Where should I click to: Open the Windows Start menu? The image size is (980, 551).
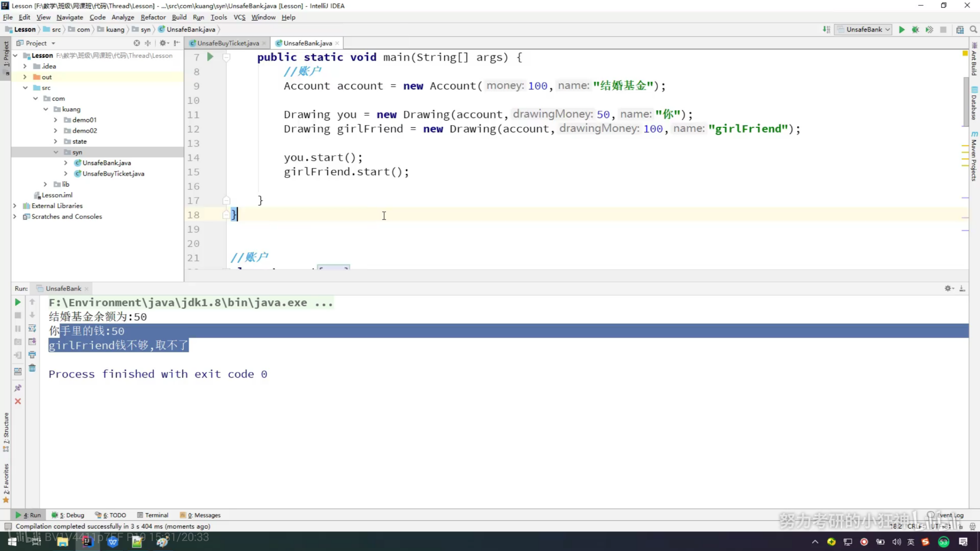(12, 541)
